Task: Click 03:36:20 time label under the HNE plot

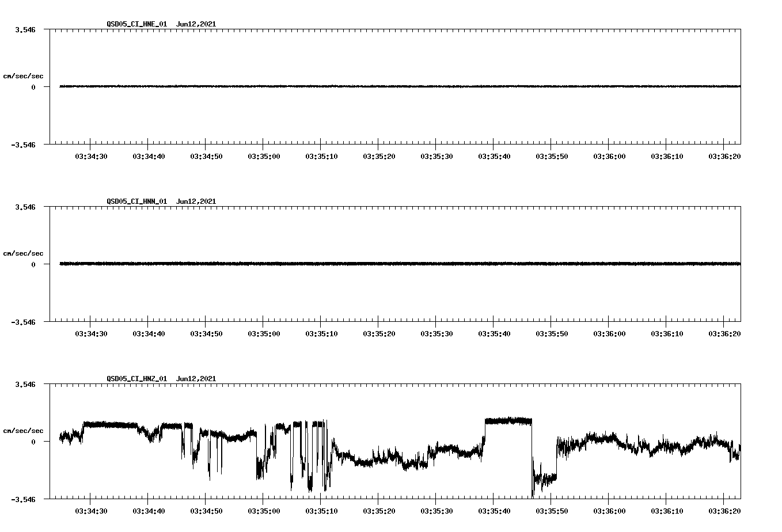Action: (x=724, y=157)
